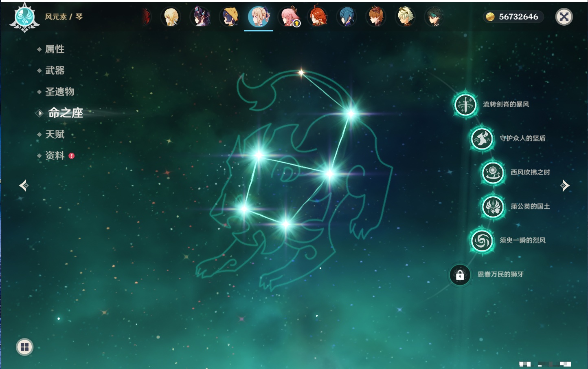
Task: Switch to the purple-haired pompom character avatar
Action: coord(200,17)
